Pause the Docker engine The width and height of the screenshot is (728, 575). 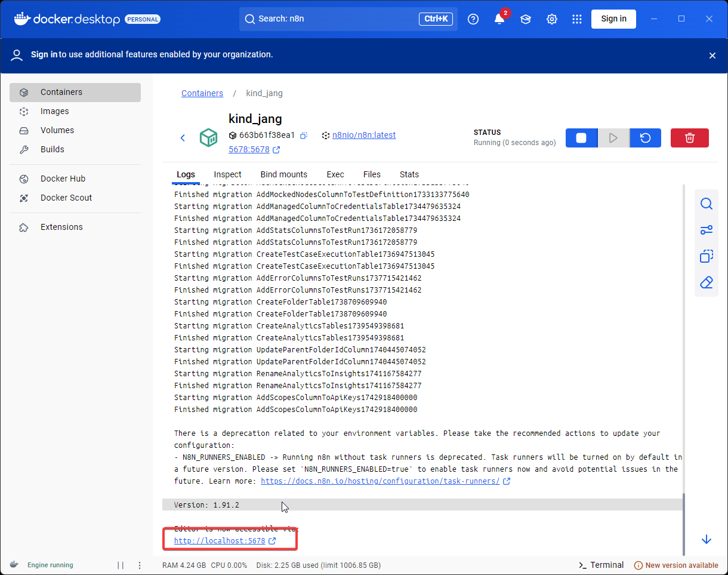coord(121,565)
